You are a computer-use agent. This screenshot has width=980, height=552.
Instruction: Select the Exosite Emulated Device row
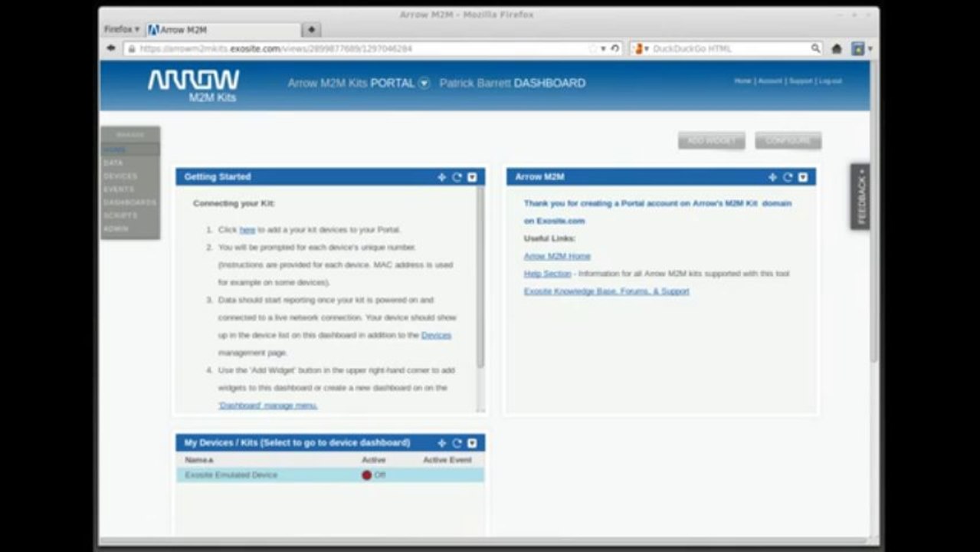click(x=330, y=475)
